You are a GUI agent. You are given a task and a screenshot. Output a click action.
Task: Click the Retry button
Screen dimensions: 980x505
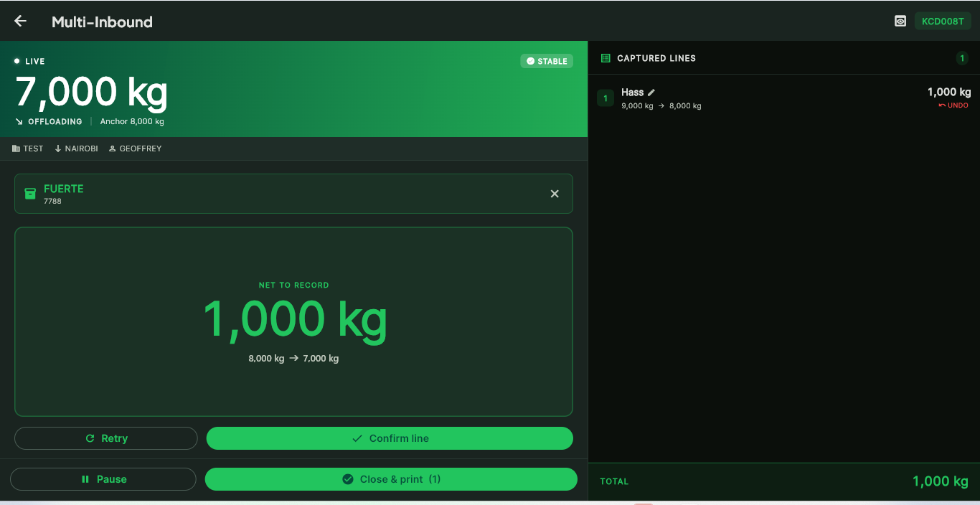click(x=106, y=438)
